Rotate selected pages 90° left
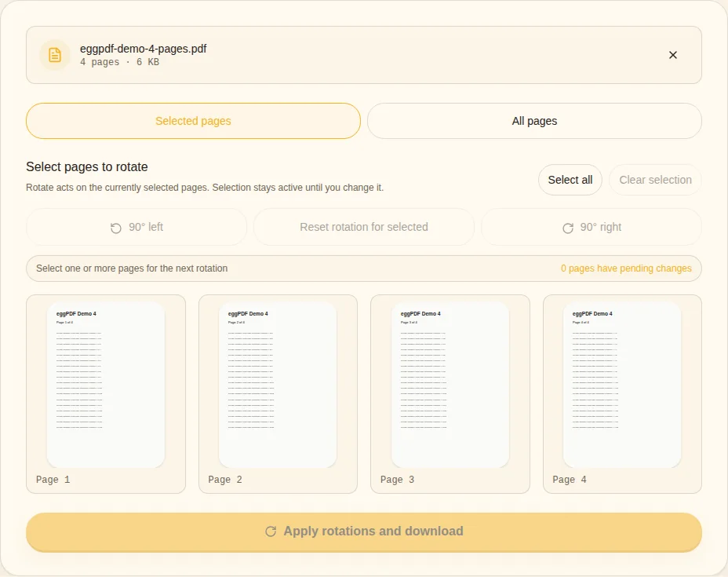The image size is (728, 577). pos(136,227)
